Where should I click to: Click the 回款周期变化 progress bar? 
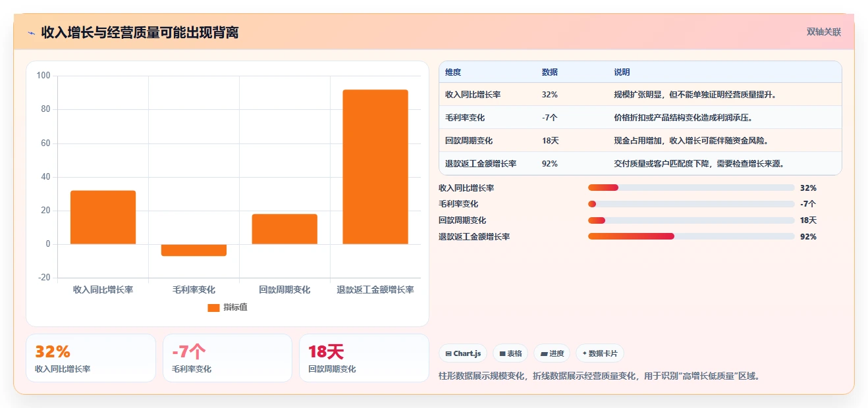coord(692,220)
